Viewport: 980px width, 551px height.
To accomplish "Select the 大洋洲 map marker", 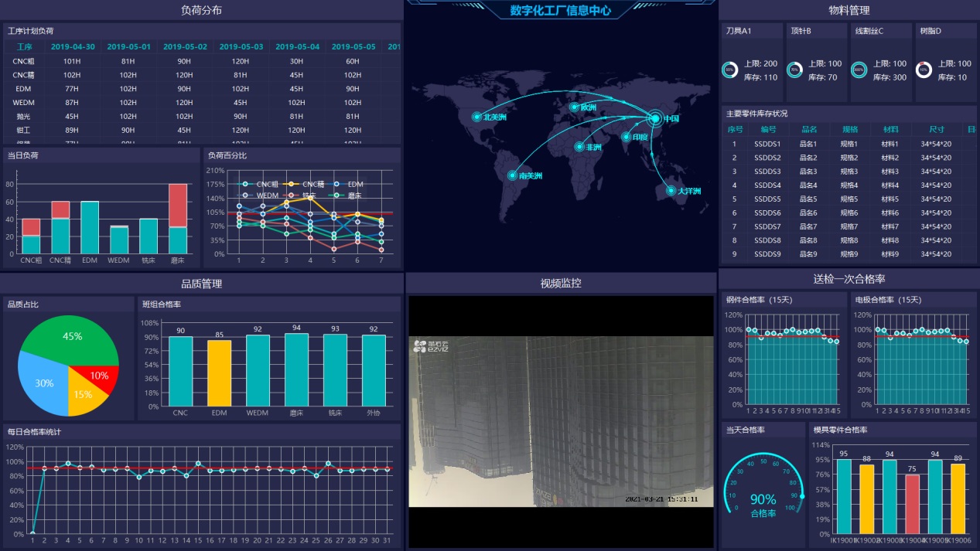I will pyautogui.click(x=671, y=190).
